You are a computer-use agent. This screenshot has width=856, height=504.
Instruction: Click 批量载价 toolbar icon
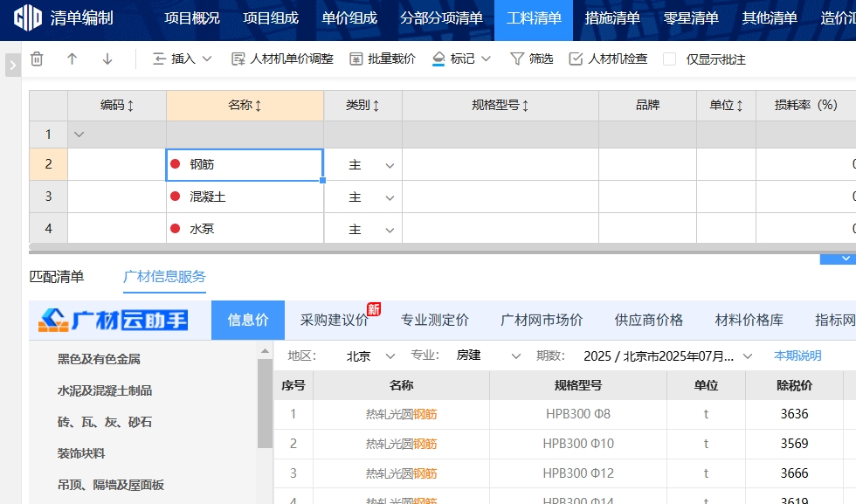tap(356, 59)
